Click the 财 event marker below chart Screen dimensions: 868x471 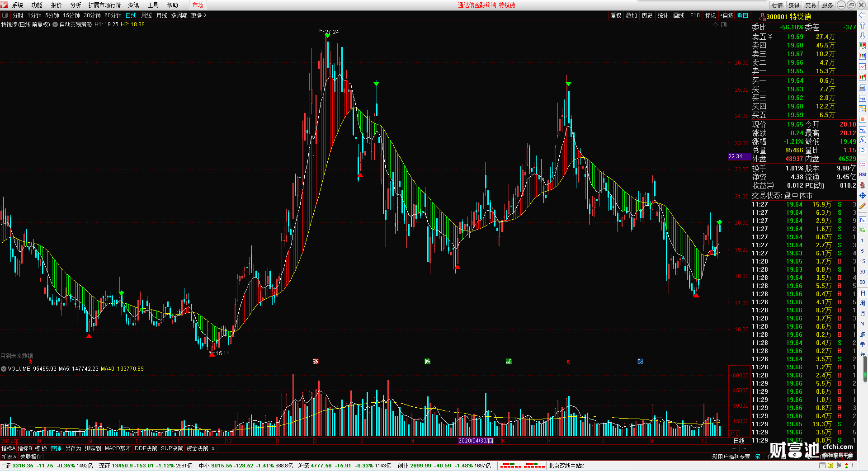(640, 362)
